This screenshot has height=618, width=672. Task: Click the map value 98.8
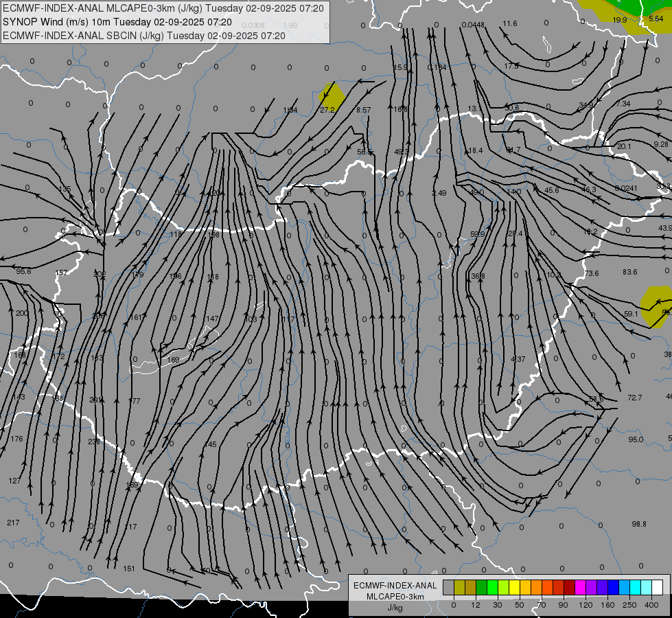(x=639, y=524)
